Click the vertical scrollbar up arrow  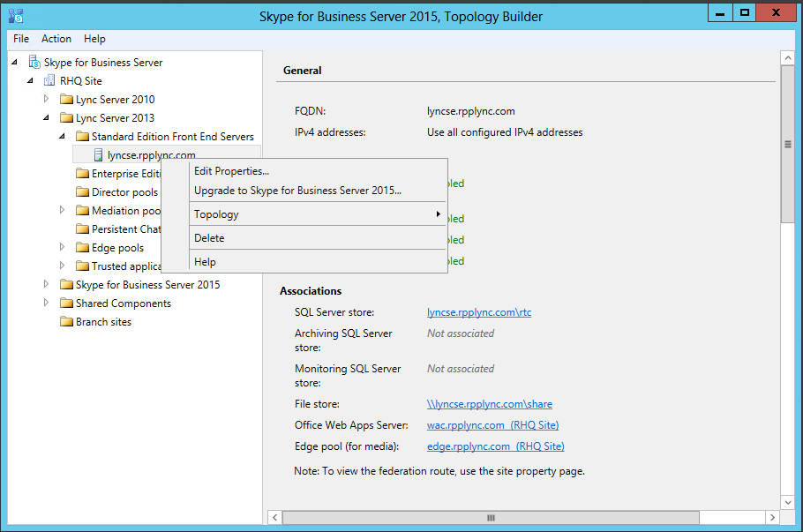(x=788, y=58)
